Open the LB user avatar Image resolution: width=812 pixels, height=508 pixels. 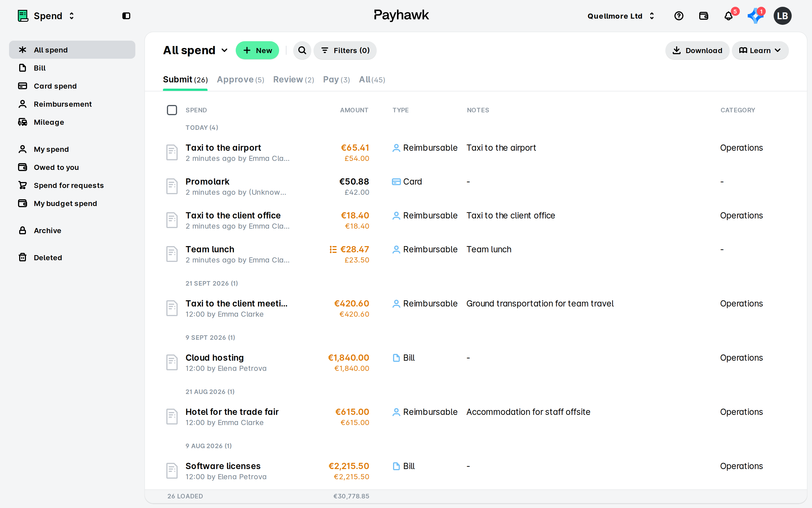[782, 16]
